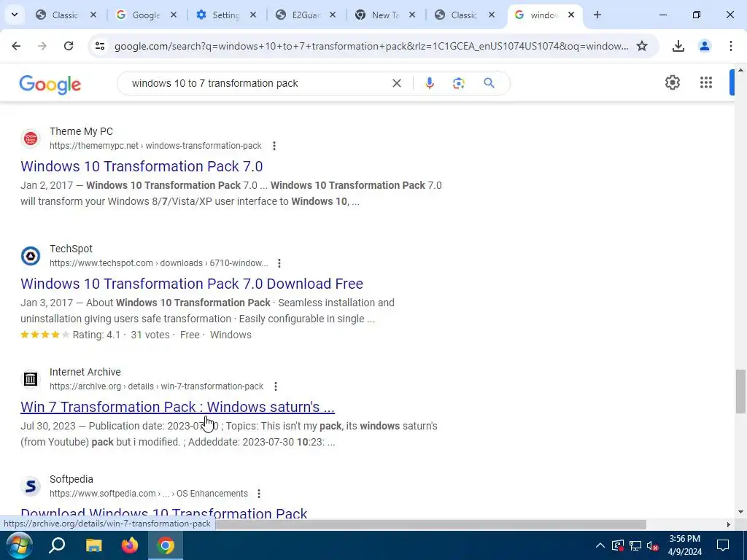Open the taskbar clock and date

pos(684,545)
